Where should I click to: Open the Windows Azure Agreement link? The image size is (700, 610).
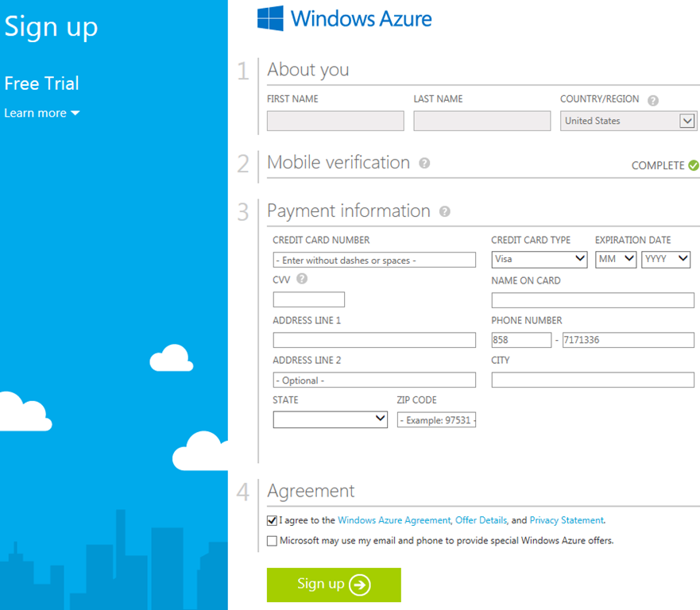pos(394,520)
